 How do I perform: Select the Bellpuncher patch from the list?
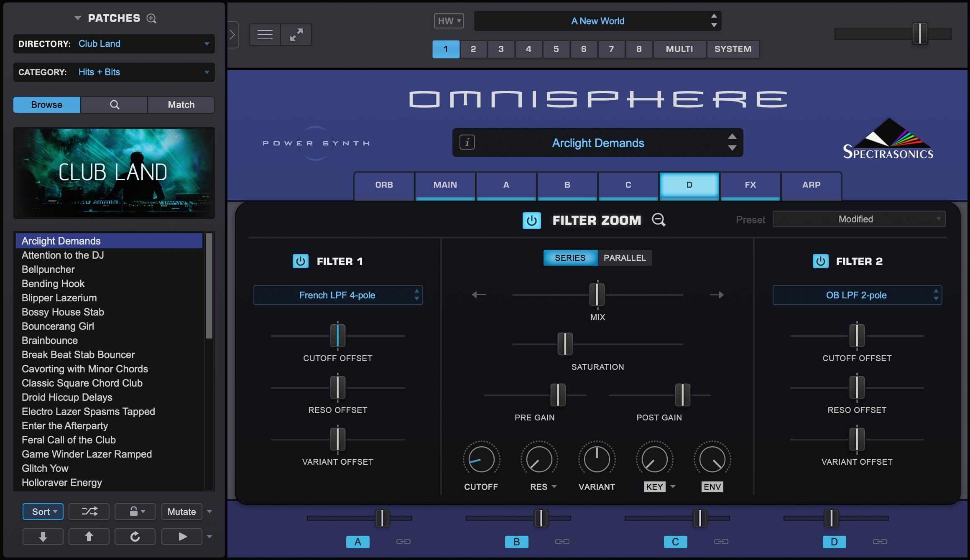48,269
